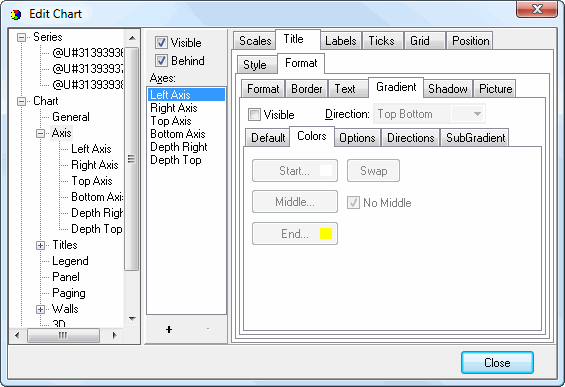Click the Swap button
Screen dimensions: 565x387
pyautogui.click(x=373, y=170)
